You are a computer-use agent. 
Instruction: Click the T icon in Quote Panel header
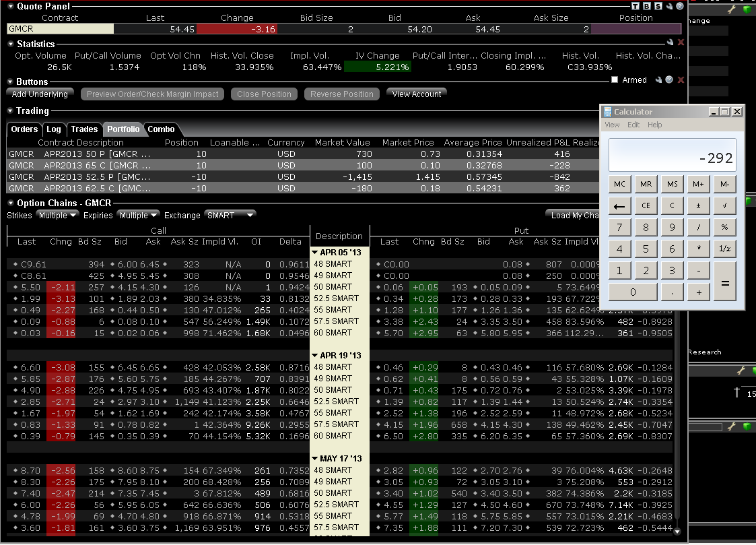[635, 6]
